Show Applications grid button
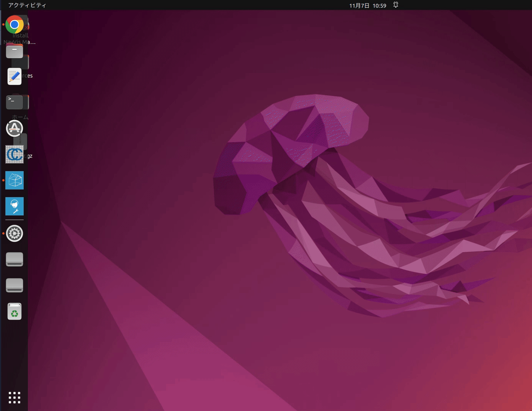The image size is (532, 411). point(15,398)
